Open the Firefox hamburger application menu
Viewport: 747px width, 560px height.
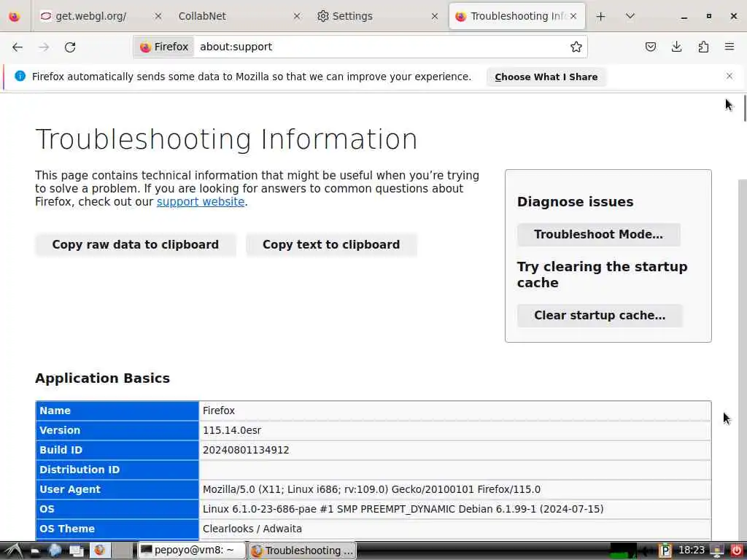tap(729, 47)
